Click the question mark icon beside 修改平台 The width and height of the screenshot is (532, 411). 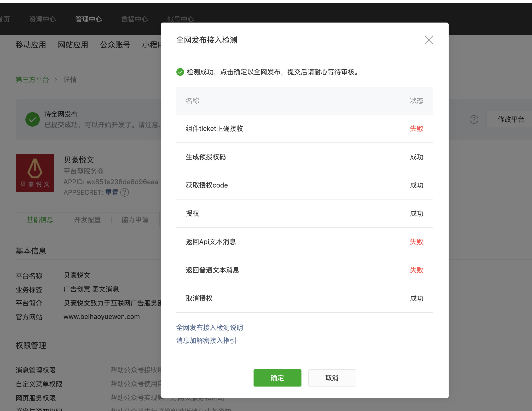pyautogui.click(x=474, y=119)
